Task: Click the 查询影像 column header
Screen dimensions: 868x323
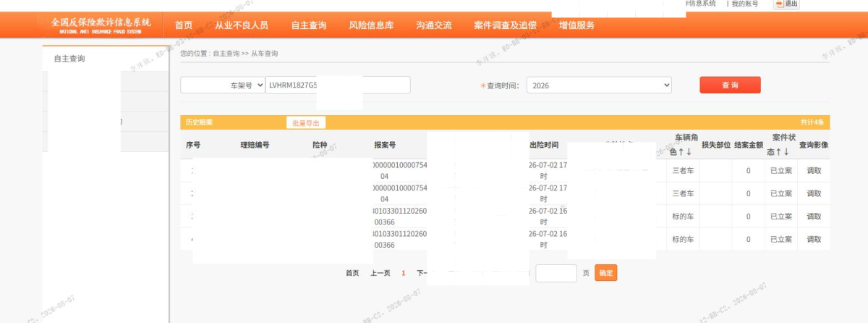Action: point(814,145)
